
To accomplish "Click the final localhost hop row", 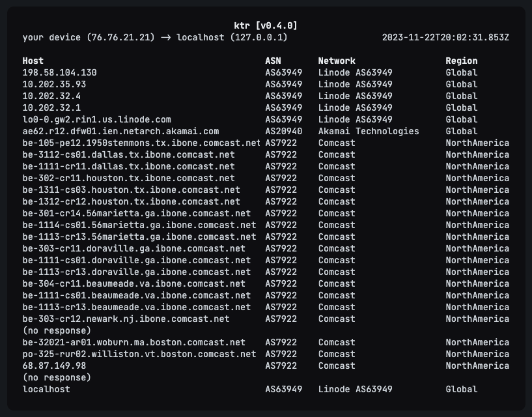I will point(46,389).
